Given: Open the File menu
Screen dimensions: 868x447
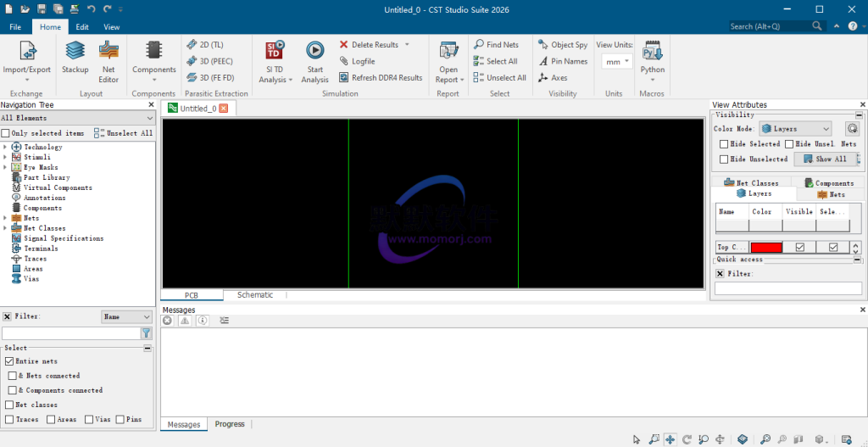Looking at the screenshot, I should (15, 27).
